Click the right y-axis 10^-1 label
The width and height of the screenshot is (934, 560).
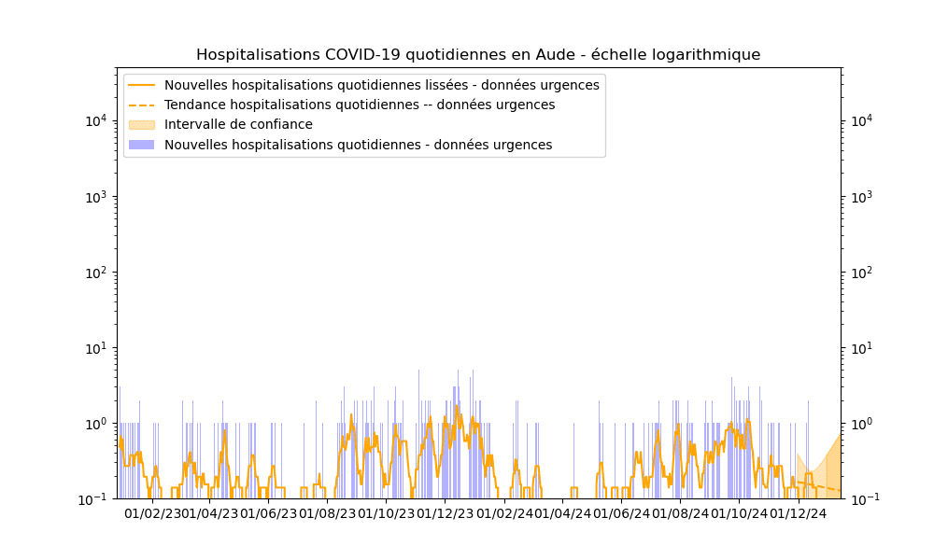click(864, 499)
